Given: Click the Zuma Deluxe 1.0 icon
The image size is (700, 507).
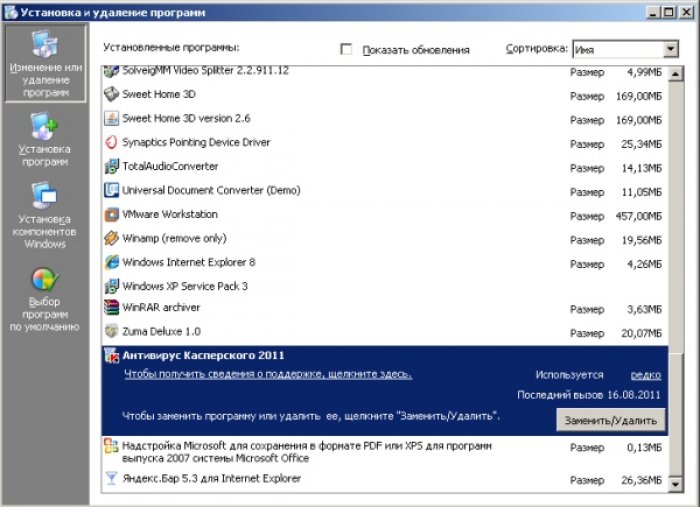Looking at the screenshot, I should (111, 332).
